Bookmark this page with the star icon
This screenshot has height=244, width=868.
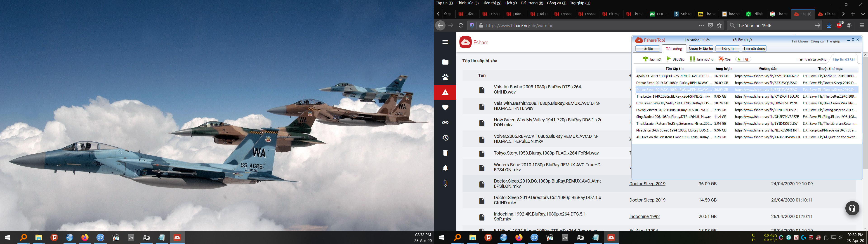[x=719, y=25]
